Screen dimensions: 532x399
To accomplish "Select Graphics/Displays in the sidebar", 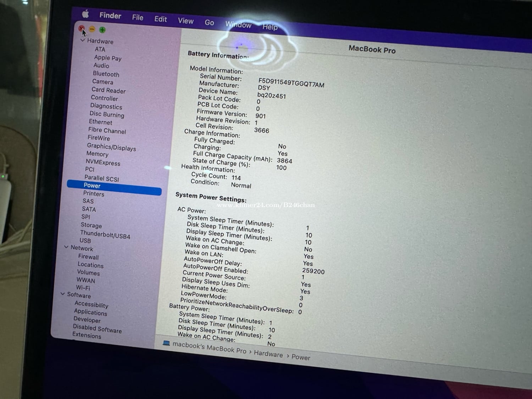I will 111,147.
